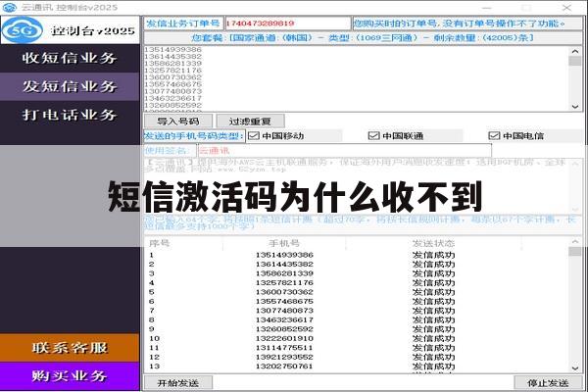588x392 pixels.
Task: Select table row with 13202750761
Action: [357, 367]
